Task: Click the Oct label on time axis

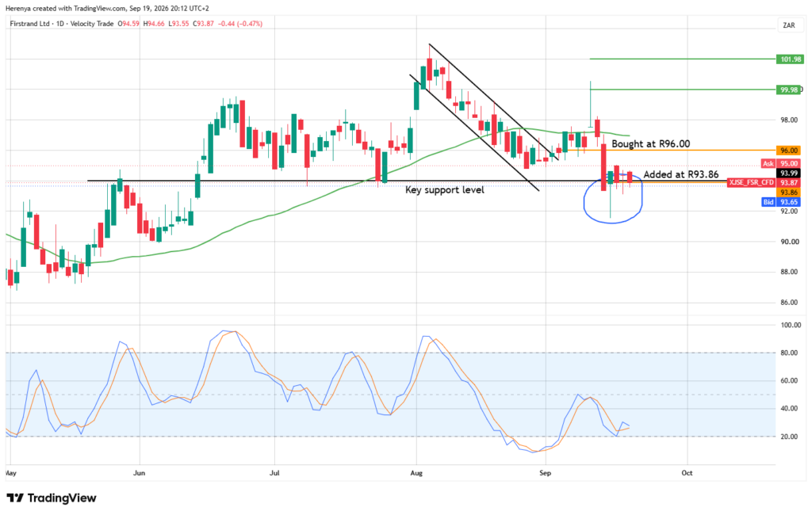Action: [687, 472]
